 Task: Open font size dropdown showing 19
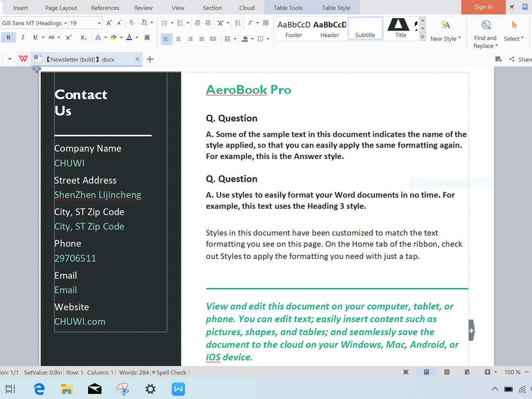(99, 23)
